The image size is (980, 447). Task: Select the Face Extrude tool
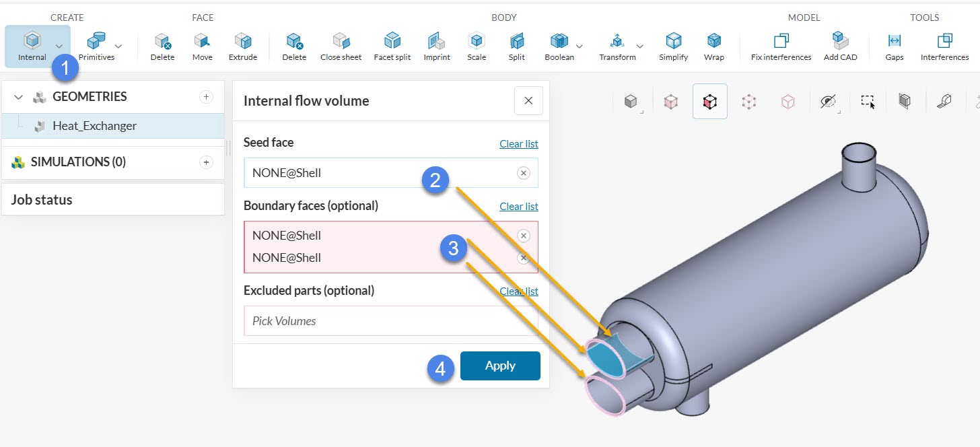(x=243, y=46)
